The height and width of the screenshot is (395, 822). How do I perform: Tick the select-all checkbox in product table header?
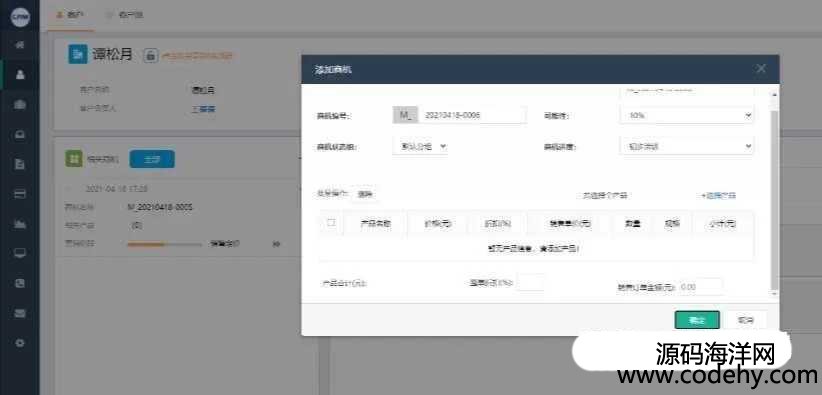[x=331, y=222]
